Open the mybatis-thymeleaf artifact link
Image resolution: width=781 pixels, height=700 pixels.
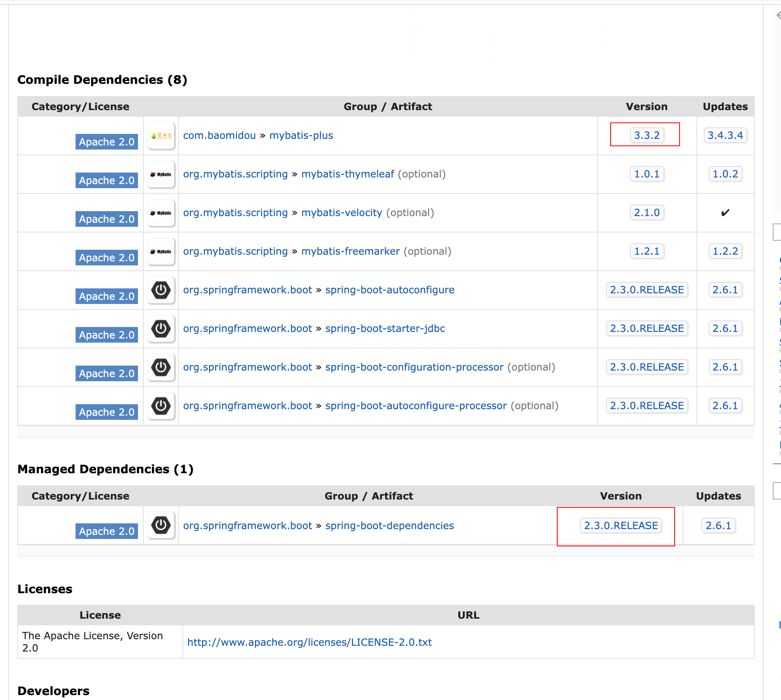(x=348, y=174)
